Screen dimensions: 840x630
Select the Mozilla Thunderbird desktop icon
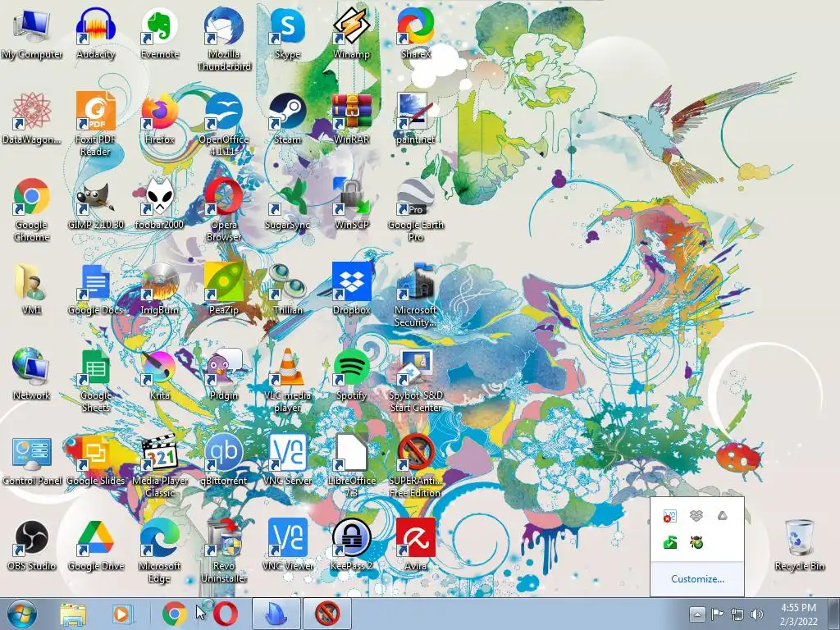click(x=224, y=39)
